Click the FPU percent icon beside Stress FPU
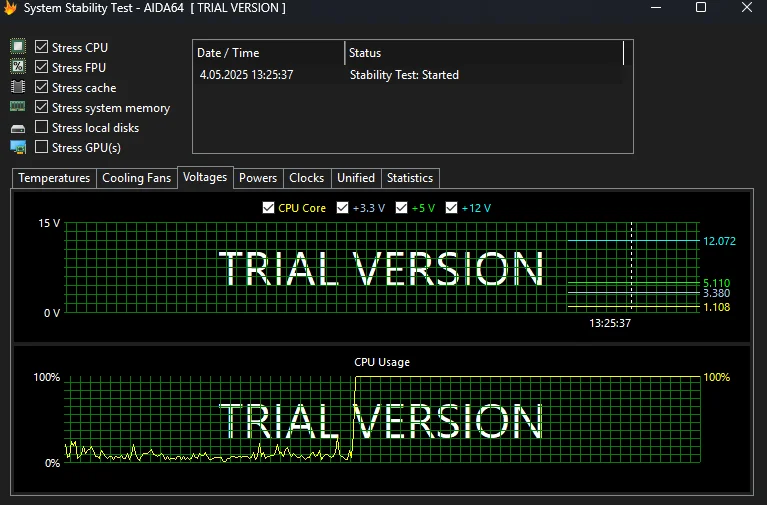 (18, 67)
